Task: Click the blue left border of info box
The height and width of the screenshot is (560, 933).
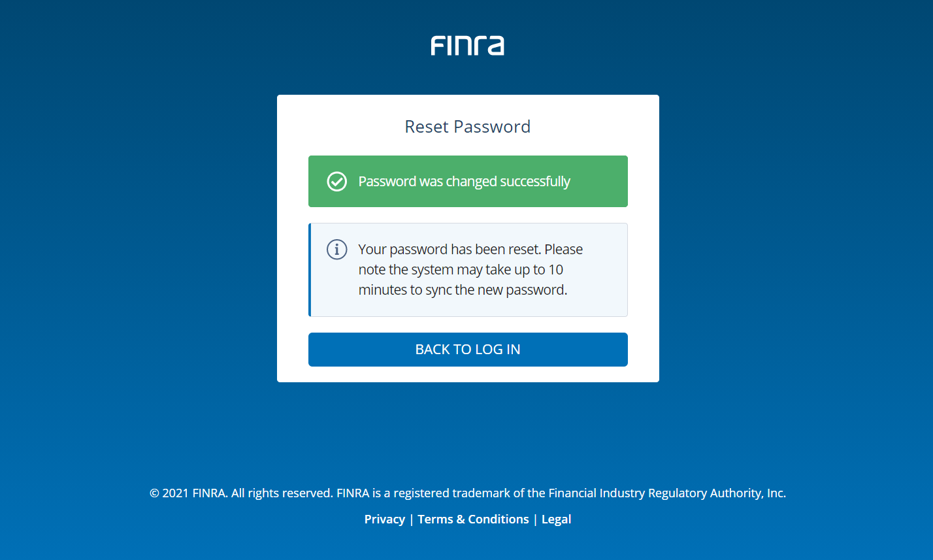Action: [310, 270]
